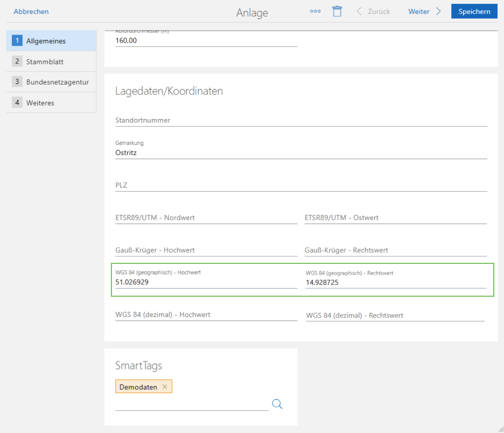
Task: Focus the PLZ input field
Action: click(300, 185)
